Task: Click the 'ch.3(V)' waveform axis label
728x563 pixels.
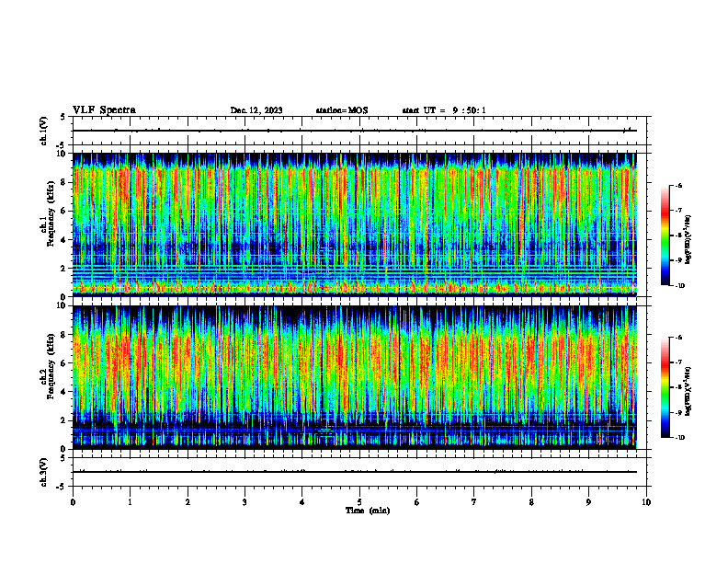Action: coord(43,472)
